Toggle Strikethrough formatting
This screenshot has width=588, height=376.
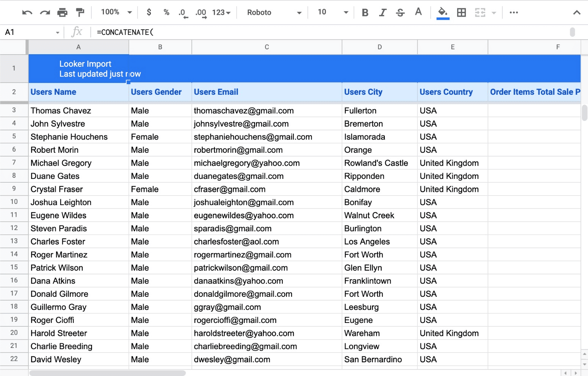(x=400, y=13)
